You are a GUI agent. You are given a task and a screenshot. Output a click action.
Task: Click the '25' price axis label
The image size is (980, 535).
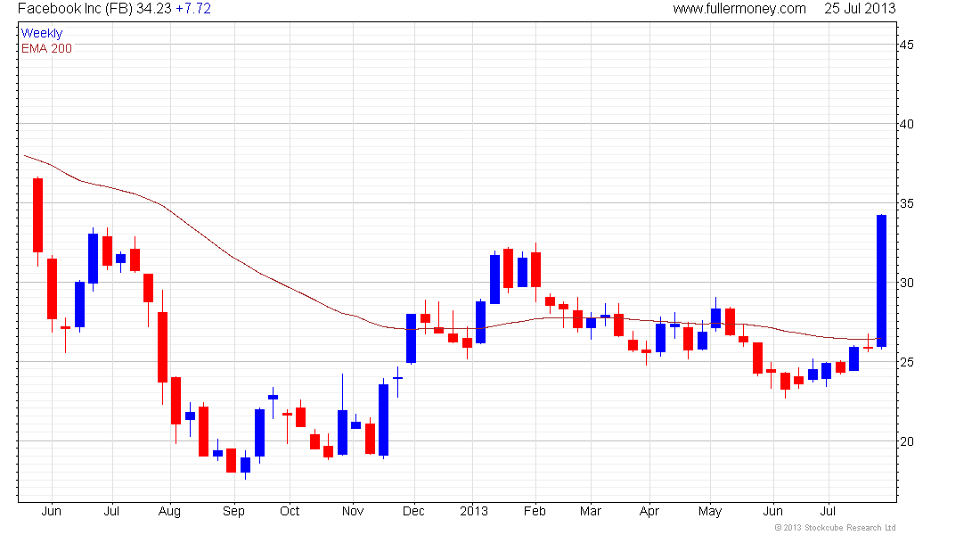click(906, 362)
